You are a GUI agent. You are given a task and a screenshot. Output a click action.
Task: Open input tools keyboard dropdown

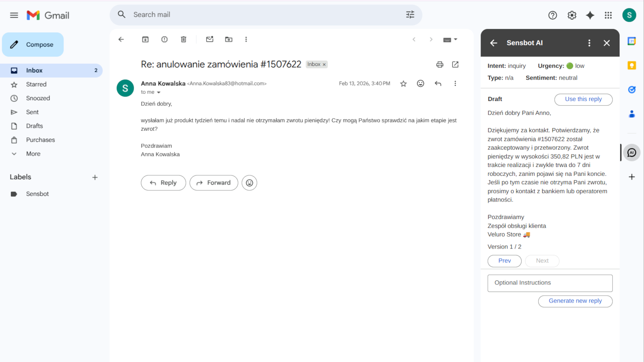tap(450, 39)
